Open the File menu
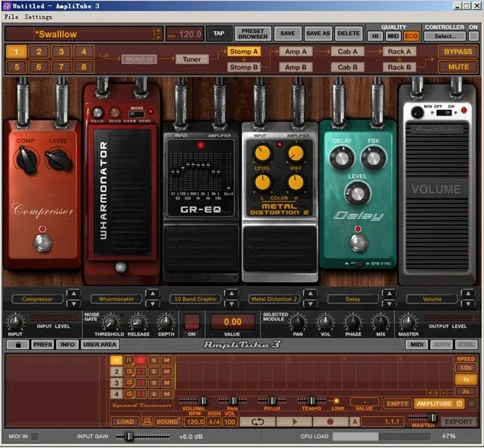Screen dimensions: 484x448 pos(10,16)
